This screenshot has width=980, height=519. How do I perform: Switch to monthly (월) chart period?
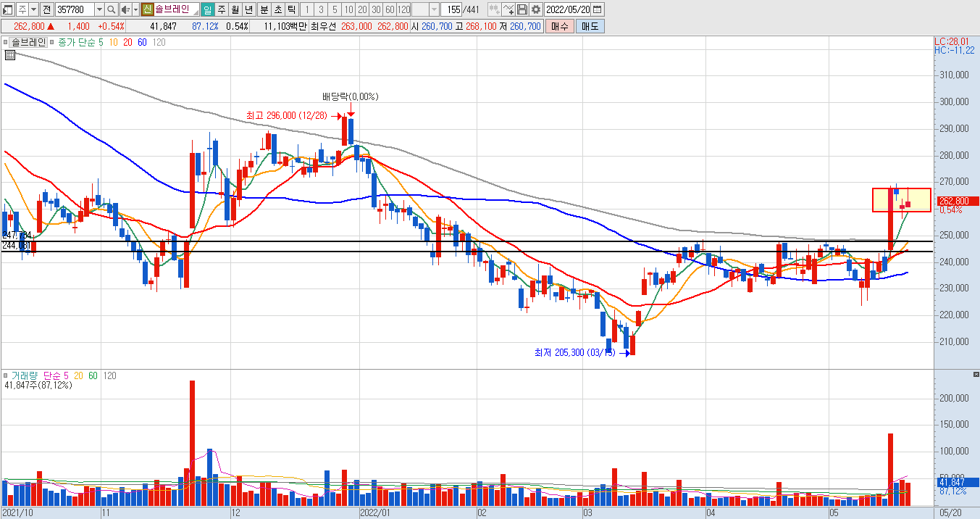[x=235, y=9]
